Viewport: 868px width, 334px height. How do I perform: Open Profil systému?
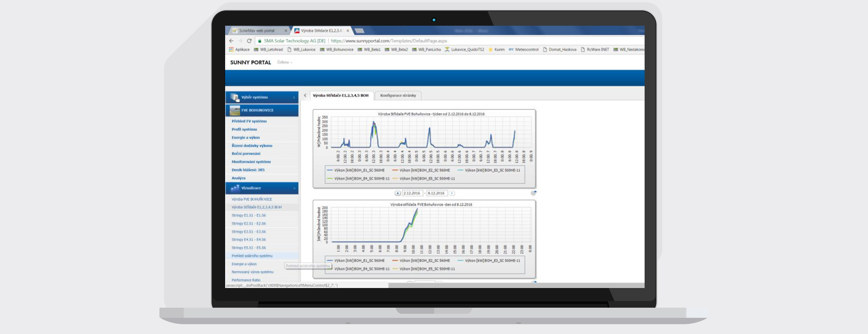[x=244, y=129]
